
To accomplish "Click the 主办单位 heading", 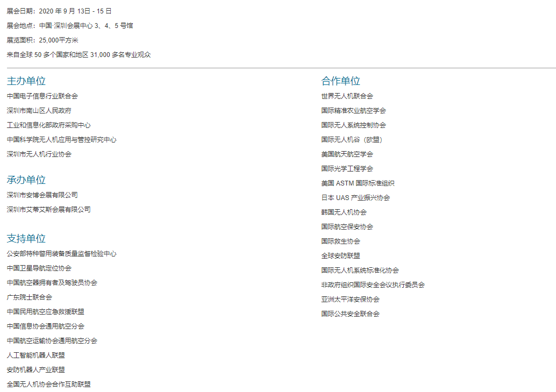I will [26, 81].
